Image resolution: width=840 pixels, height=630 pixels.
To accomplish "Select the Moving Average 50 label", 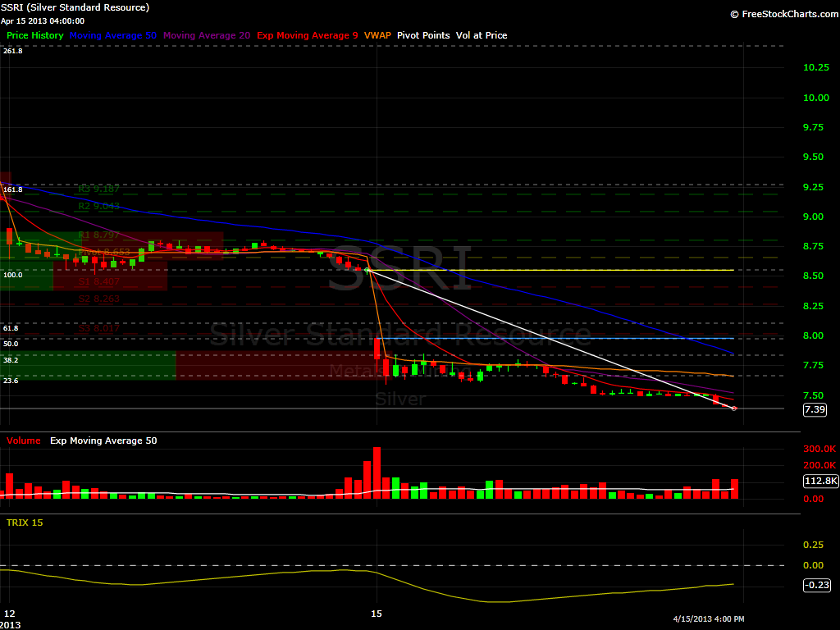I will (113, 35).
